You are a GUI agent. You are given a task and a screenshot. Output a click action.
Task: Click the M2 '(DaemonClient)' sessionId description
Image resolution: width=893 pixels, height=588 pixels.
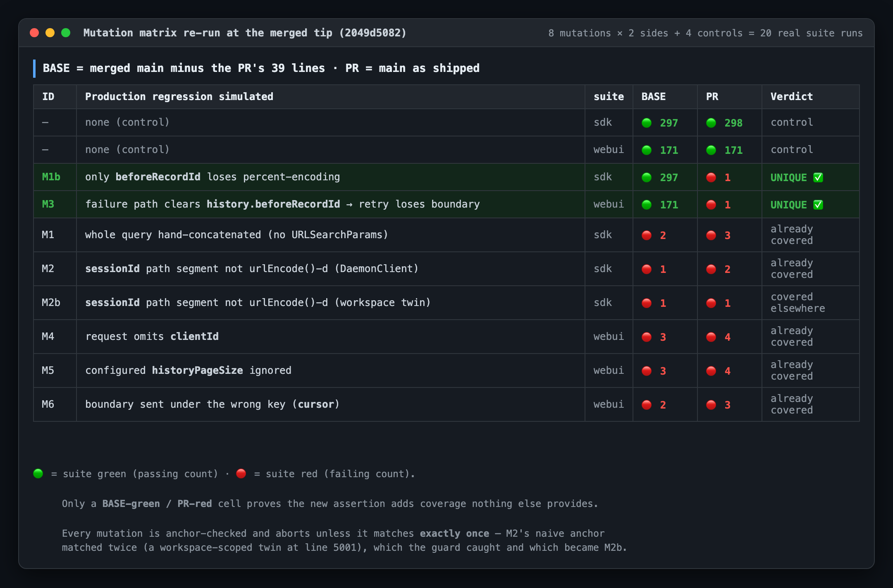pos(252,269)
